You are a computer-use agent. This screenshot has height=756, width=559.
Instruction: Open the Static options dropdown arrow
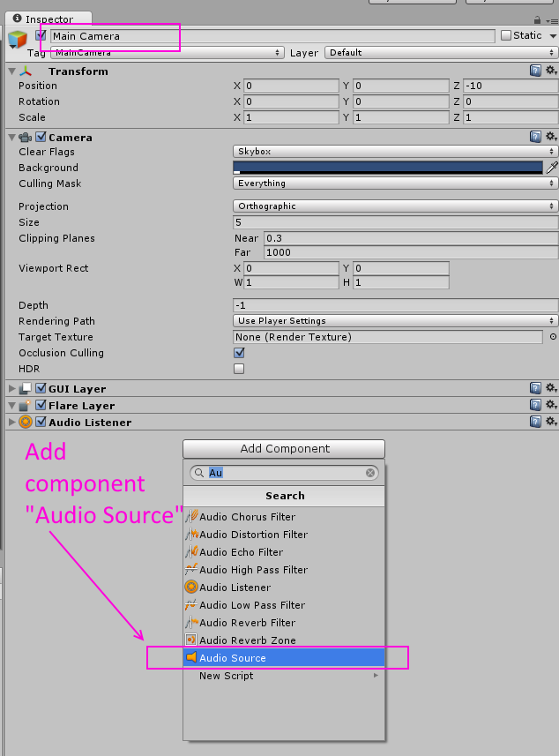[x=553, y=36]
